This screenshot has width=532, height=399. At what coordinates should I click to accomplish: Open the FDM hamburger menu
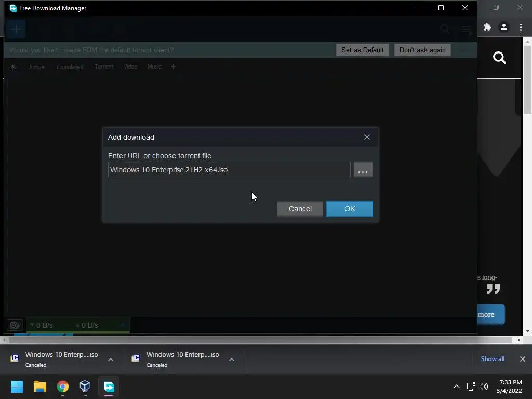point(467,29)
